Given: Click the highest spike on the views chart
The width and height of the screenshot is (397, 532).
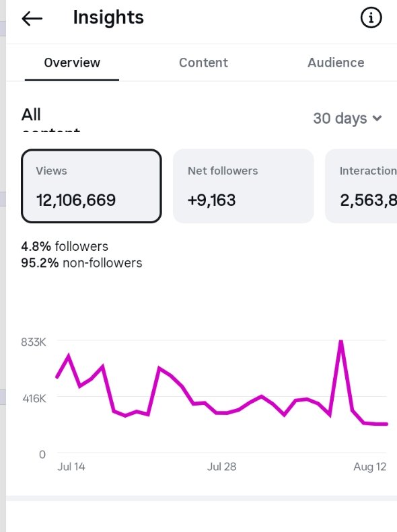Looking at the screenshot, I should [341, 342].
